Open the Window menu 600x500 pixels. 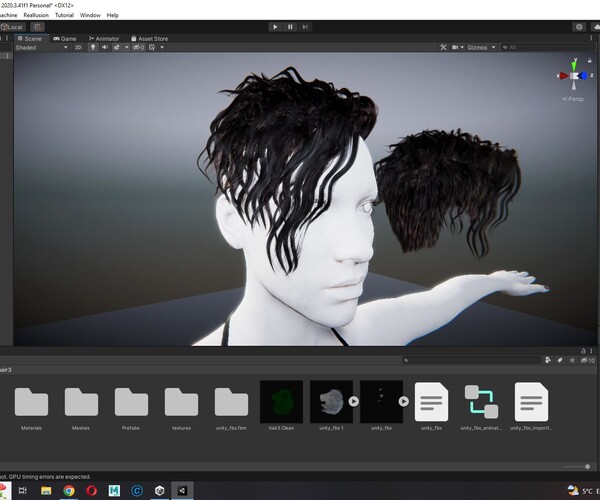pos(90,15)
